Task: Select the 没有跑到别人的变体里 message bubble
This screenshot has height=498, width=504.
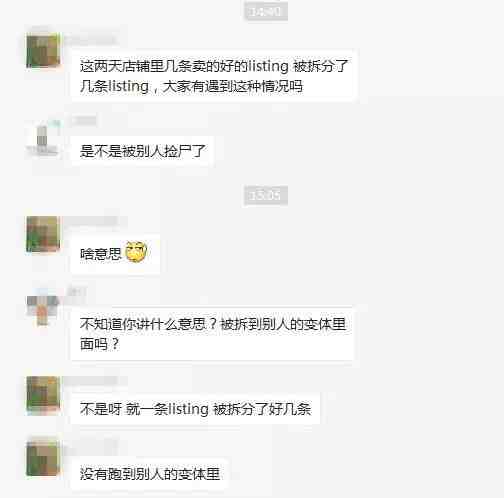Action: pos(150,474)
